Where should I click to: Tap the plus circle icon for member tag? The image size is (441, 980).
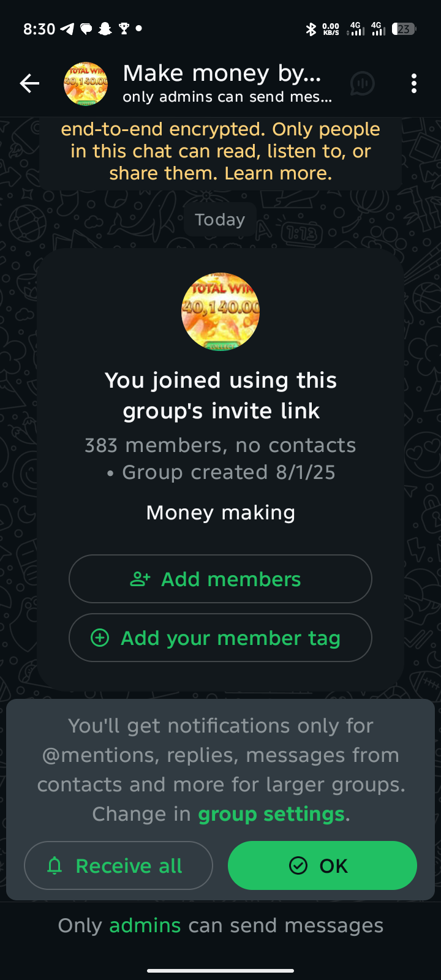100,638
